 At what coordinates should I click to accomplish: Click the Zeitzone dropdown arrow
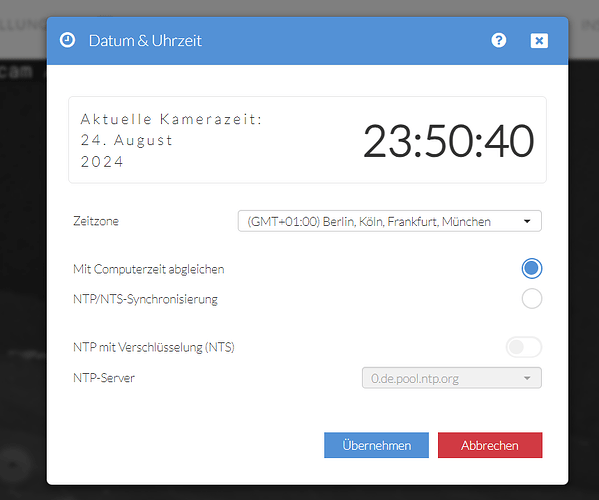(527, 221)
